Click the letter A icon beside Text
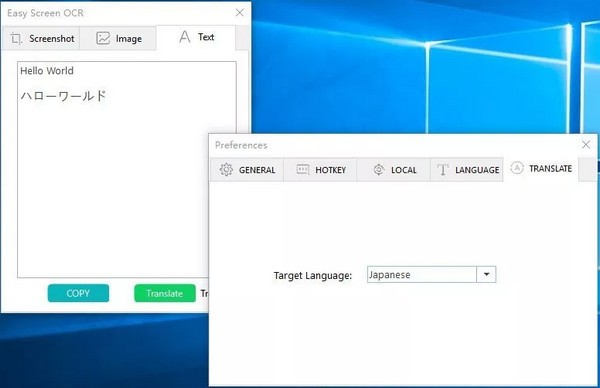600x388 pixels. tap(185, 37)
